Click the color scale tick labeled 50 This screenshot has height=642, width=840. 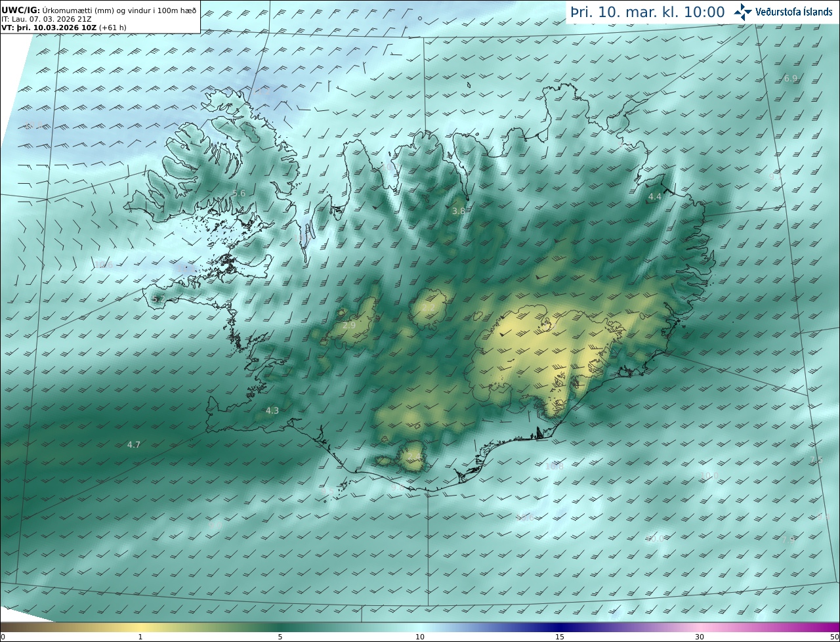835,637
